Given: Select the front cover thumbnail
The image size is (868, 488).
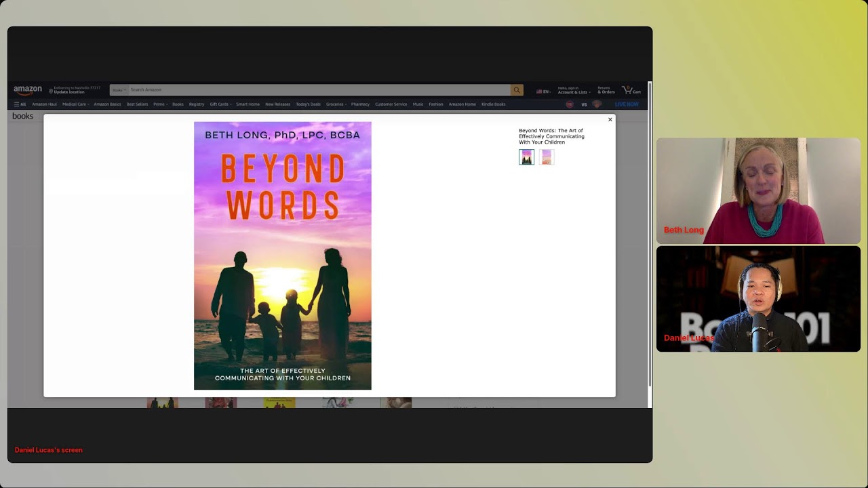Looking at the screenshot, I should (x=526, y=157).
